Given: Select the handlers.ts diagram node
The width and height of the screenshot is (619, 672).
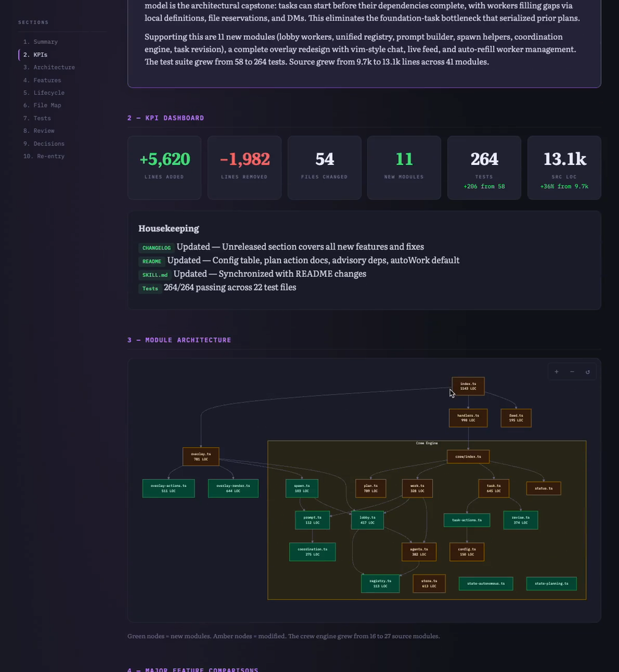Looking at the screenshot, I should [x=468, y=418].
